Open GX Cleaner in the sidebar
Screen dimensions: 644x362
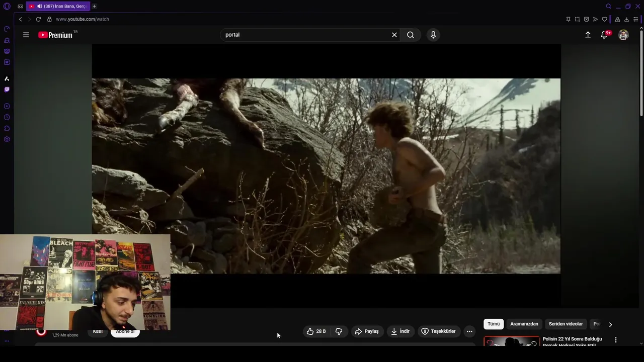click(x=7, y=40)
